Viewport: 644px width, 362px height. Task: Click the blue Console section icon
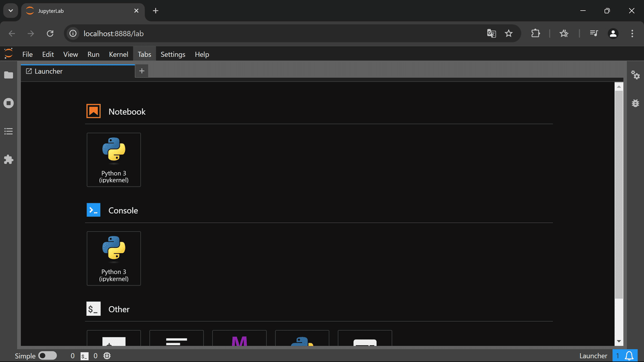tap(93, 210)
